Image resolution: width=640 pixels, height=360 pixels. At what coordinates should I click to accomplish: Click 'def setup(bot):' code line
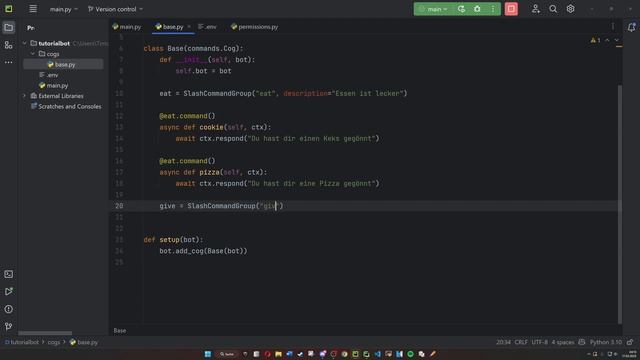point(173,240)
